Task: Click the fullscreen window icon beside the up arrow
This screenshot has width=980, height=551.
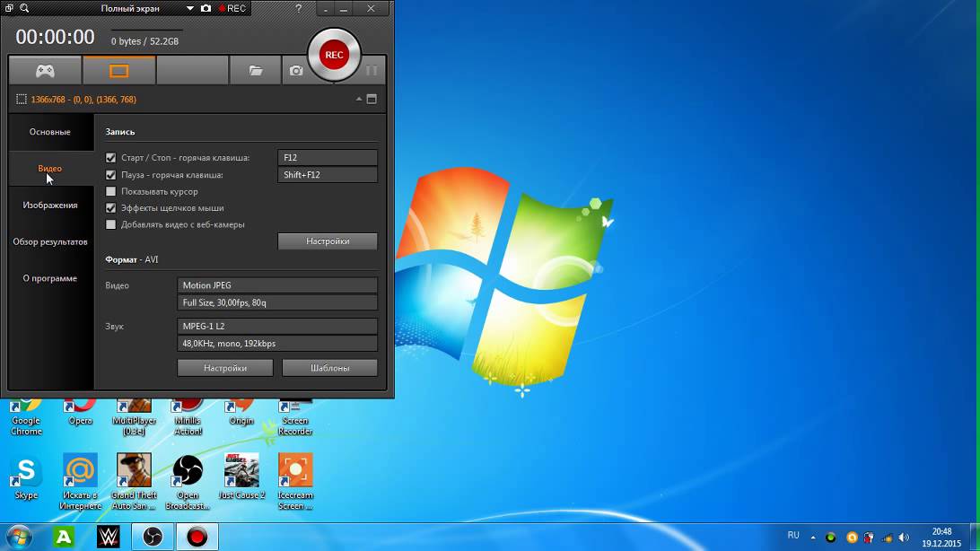Action: pyautogui.click(x=372, y=99)
